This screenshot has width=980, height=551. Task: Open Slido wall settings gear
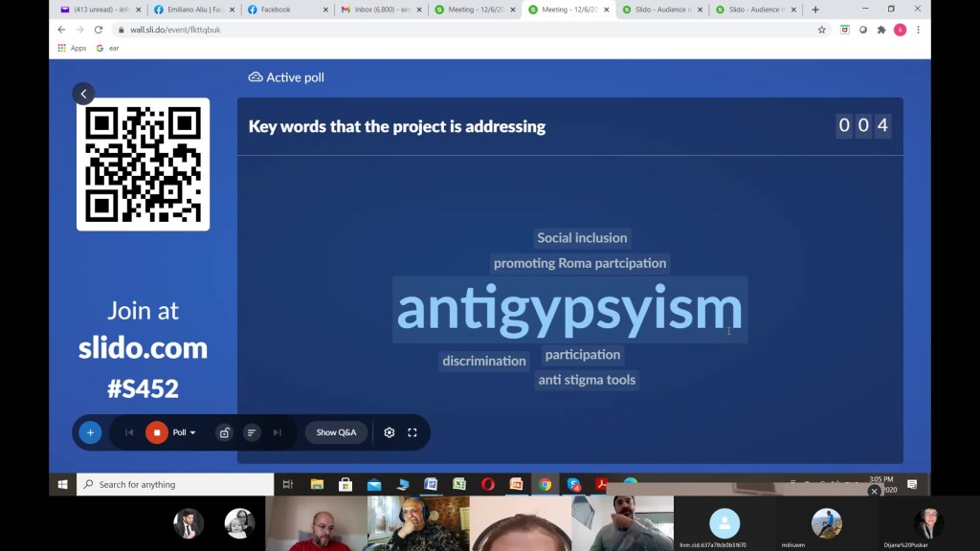[389, 432]
